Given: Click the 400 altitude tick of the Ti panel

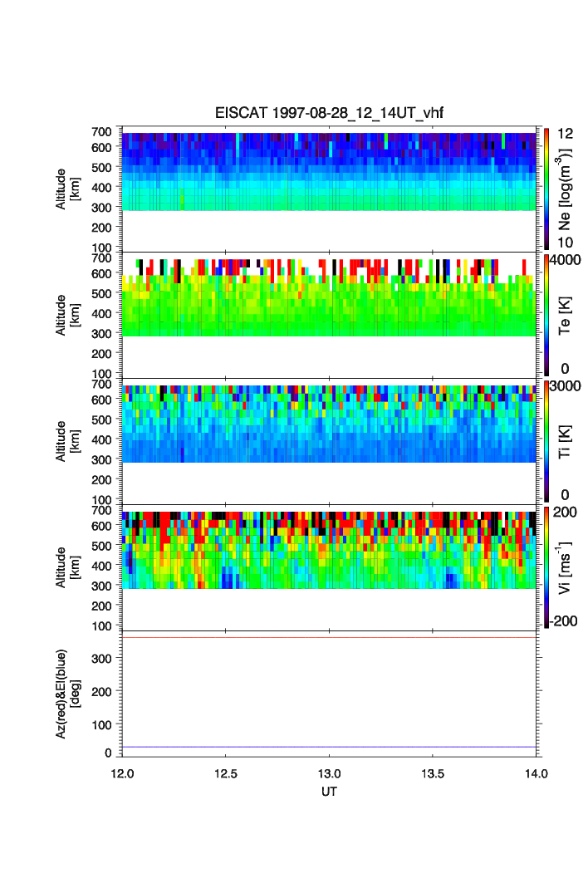Looking at the screenshot, I should click(101, 439).
